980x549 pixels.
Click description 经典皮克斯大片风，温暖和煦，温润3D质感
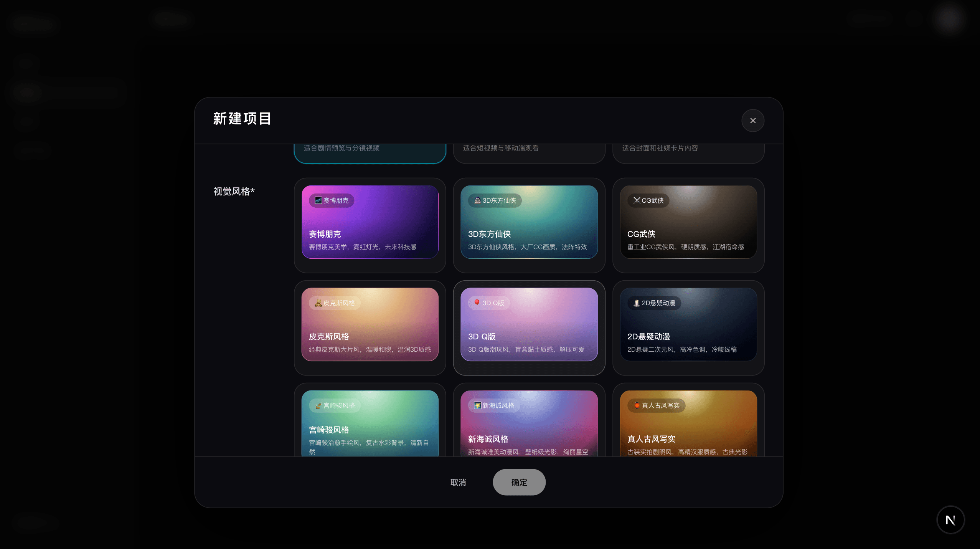[x=370, y=349]
